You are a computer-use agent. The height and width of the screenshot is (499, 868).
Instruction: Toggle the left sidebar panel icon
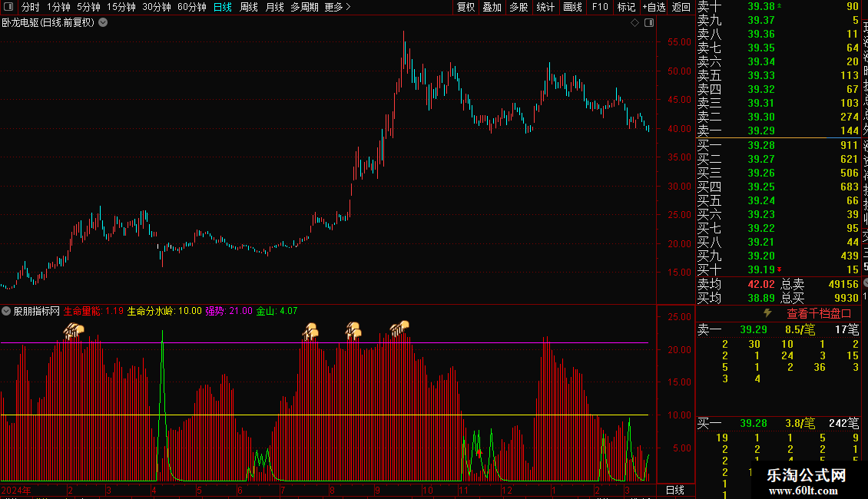click(x=8, y=7)
